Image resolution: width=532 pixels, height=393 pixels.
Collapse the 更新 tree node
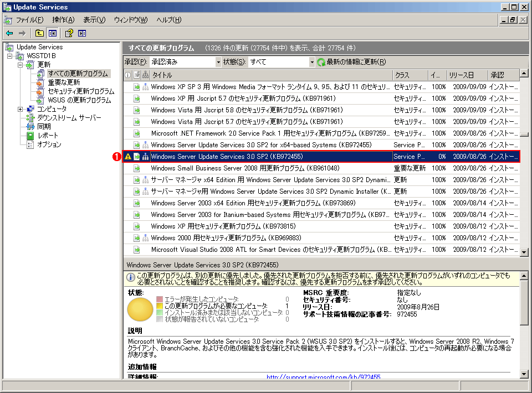click(x=21, y=65)
